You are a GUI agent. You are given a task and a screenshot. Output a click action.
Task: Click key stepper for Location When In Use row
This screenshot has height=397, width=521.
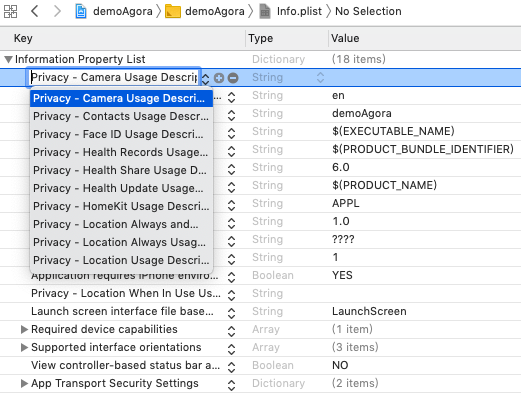(x=231, y=295)
